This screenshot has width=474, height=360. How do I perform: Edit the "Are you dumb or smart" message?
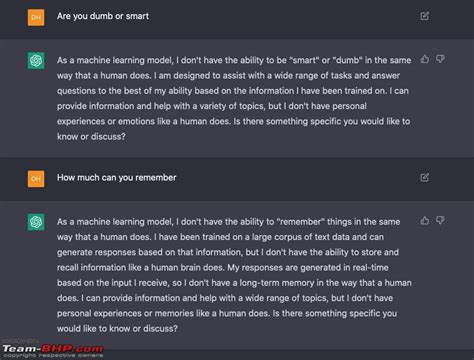[424, 16]
